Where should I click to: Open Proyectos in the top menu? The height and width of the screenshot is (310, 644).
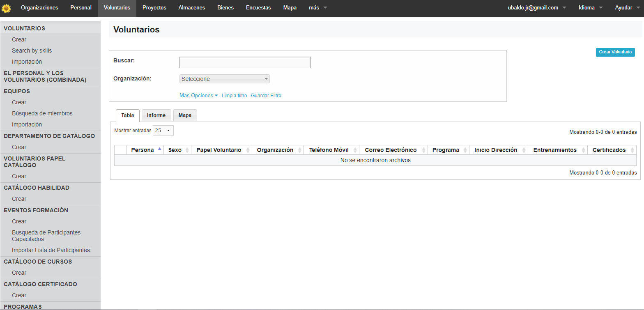(154, 8)
